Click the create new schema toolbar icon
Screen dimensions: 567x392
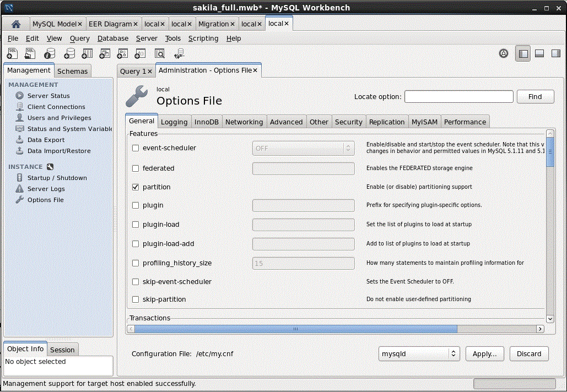coord(68,53)
